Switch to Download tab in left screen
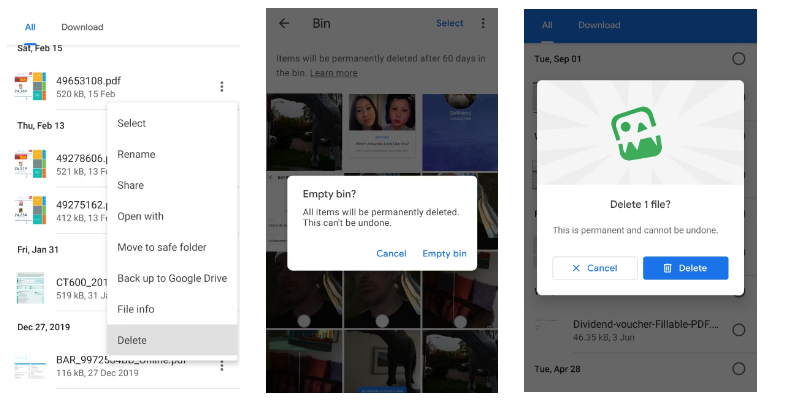The image size is (788, 407). point(82,27)
